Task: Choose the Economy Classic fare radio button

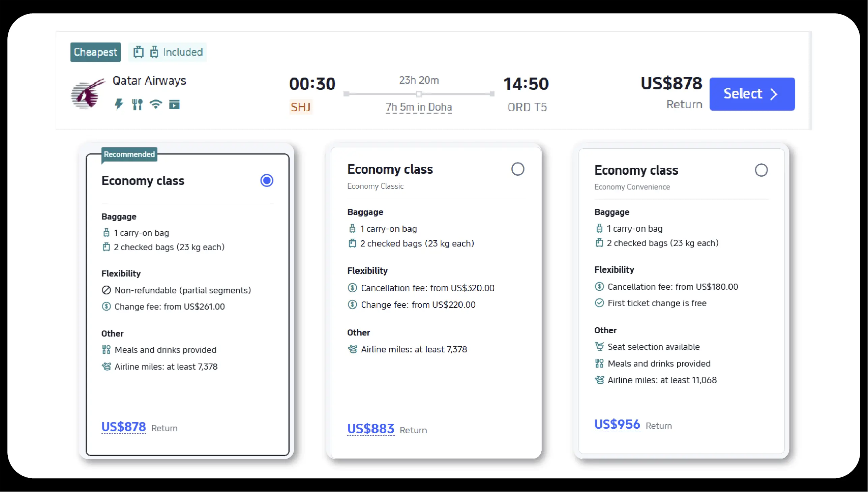Action: click(517, 169)
